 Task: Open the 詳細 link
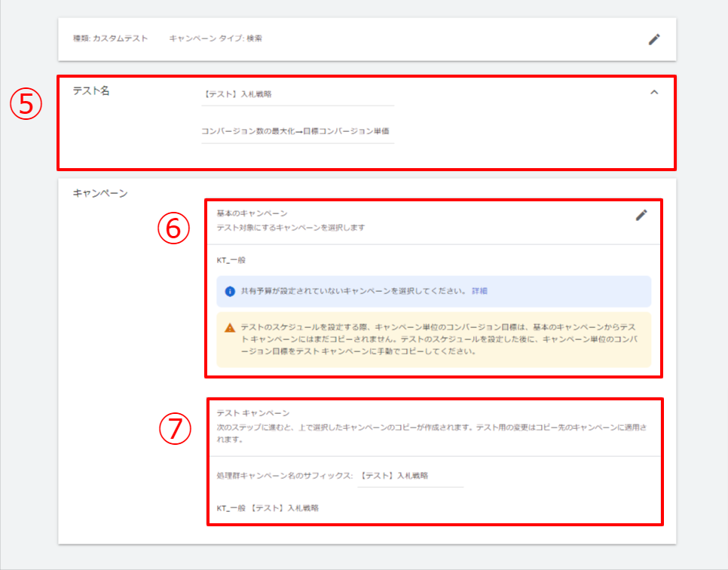point(479,290)
